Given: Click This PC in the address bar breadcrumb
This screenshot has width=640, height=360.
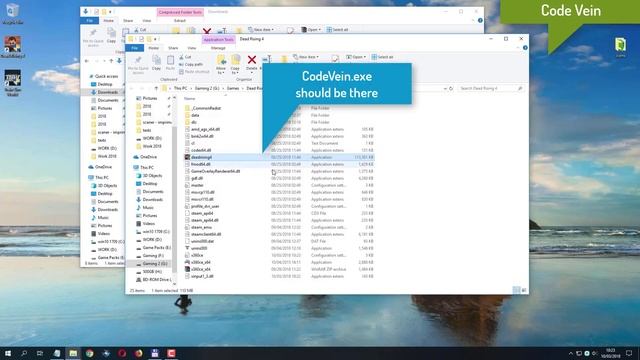Looking at the screenshot, I should tap(180, 88).
